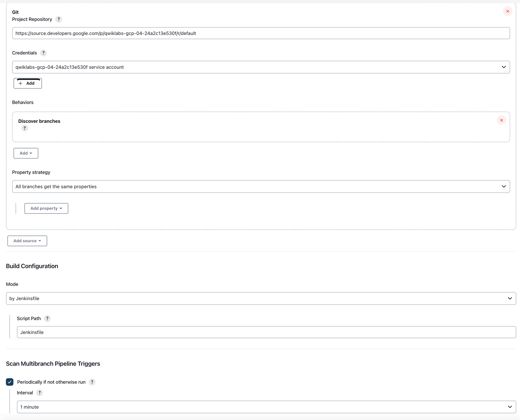This screenshot has height=420, width=520.
Task: Delete the Discover branches behavior
Action: coord(501,121)
